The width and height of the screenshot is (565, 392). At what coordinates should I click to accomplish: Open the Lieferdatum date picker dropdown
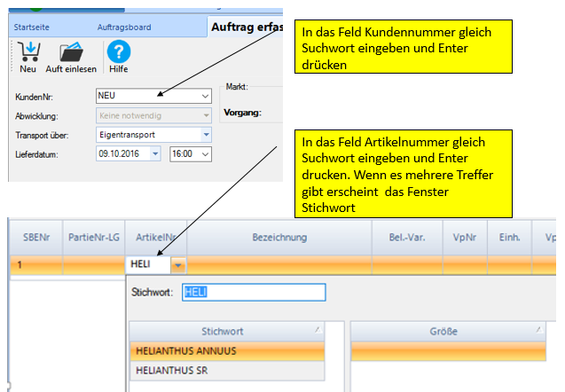(155, 154)
